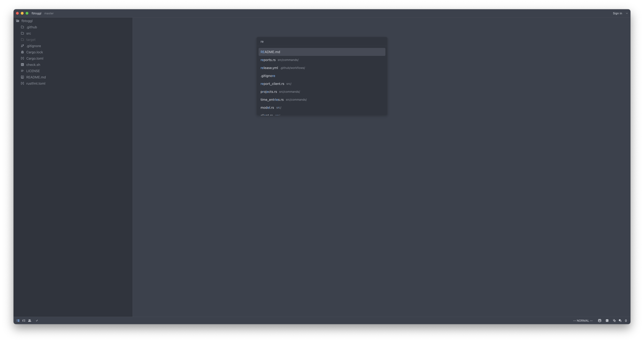Select reports.rs in src/commands/ result
Viewport: 644px width, 342px height.
(x=322, y=60)
